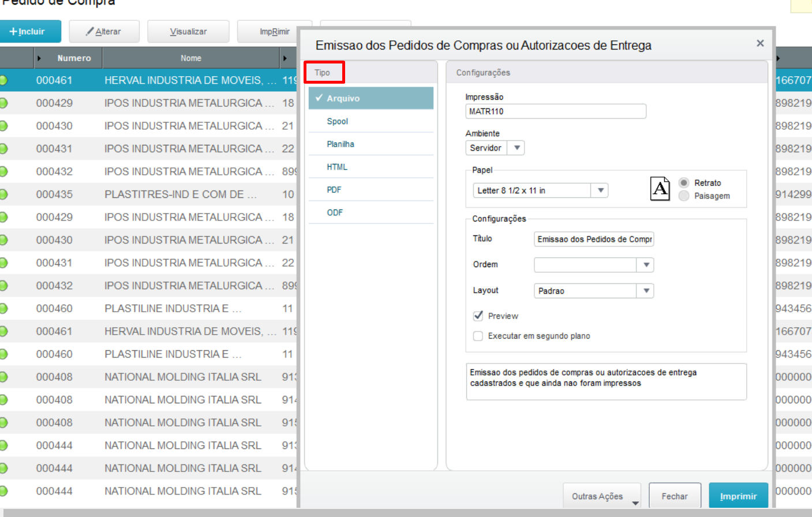
Task: Select Spool output type
Action: pyautogui.click(x=371, y=121)
